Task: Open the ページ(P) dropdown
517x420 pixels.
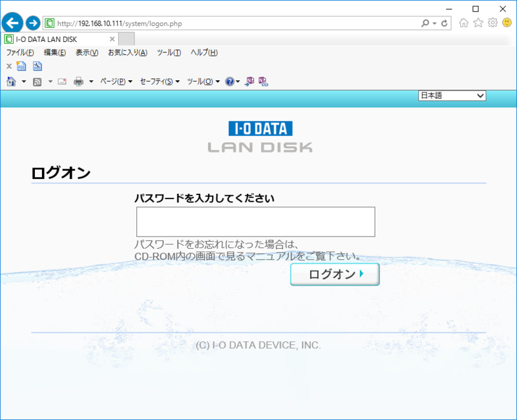Action: point(116,81)
